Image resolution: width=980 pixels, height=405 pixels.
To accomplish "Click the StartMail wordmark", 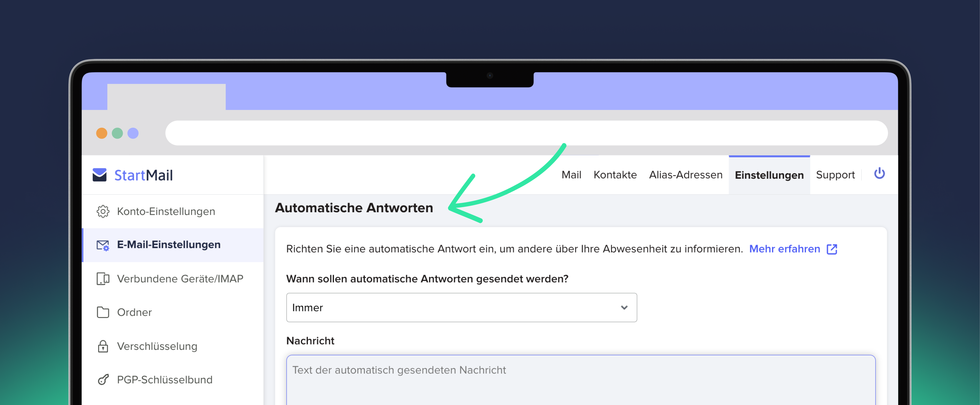I will [x=143, y=175].
